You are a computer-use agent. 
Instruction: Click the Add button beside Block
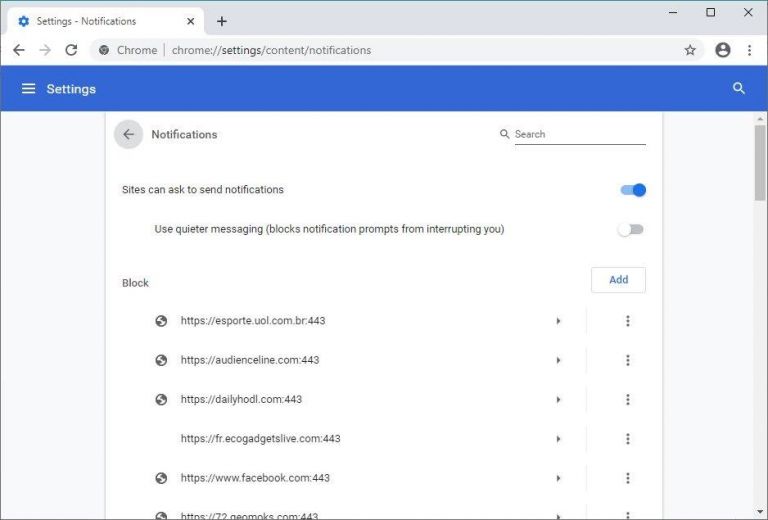[x=618, y=280]
